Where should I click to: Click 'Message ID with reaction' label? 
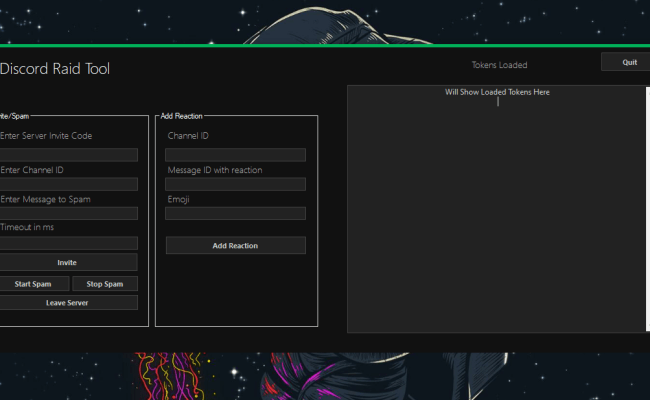215,170
